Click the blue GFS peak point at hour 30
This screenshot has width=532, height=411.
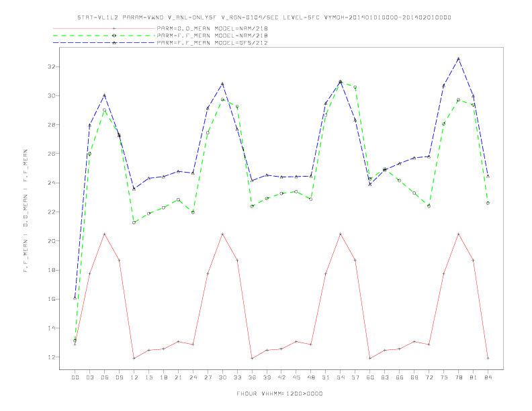[222, 83]
